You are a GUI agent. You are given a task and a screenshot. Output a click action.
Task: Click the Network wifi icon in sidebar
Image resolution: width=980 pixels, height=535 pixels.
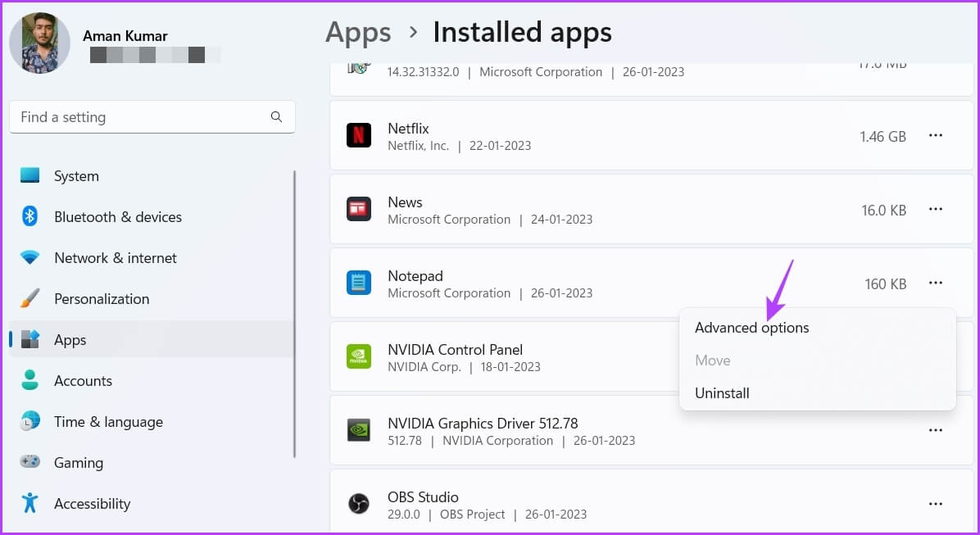[30, 257]
